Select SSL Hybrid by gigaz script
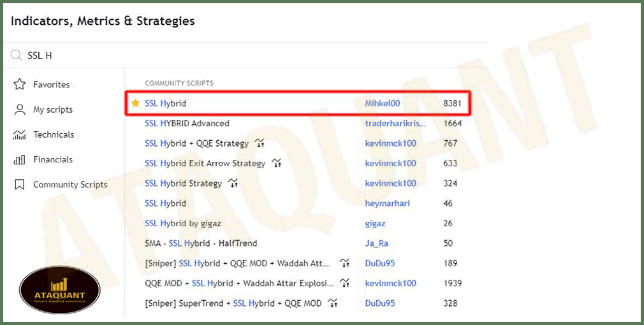 pos(183,224)
